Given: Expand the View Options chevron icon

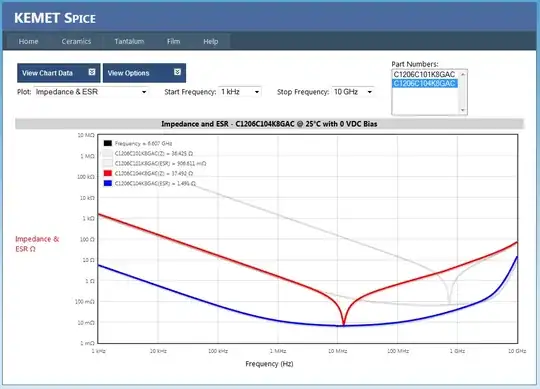Looking at the screenshot, I should 177,72.
